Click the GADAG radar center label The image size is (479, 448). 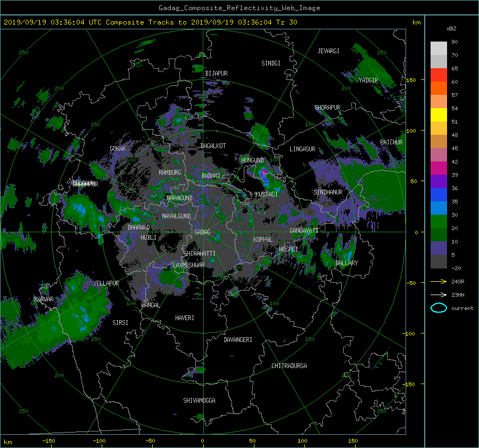[x=203, y=232]
